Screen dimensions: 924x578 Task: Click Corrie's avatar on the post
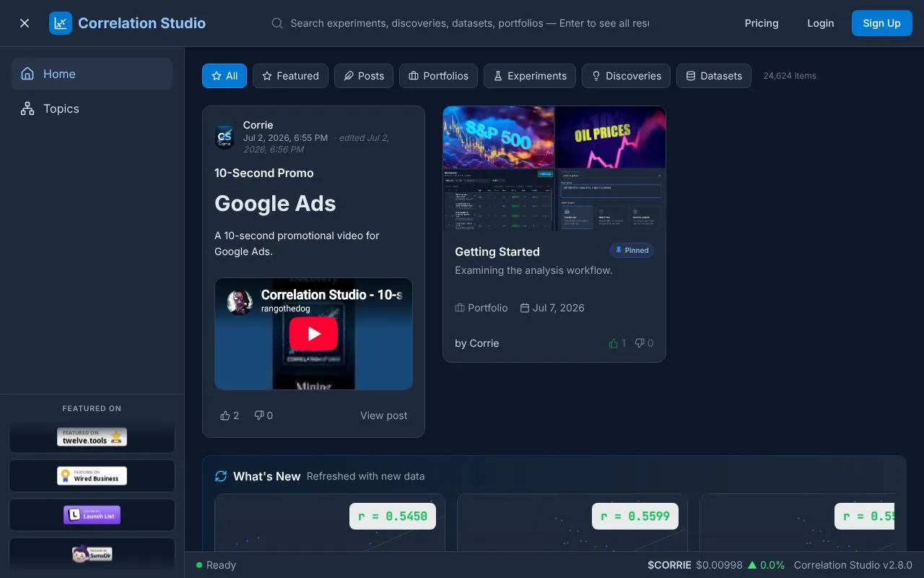(225, 137)
